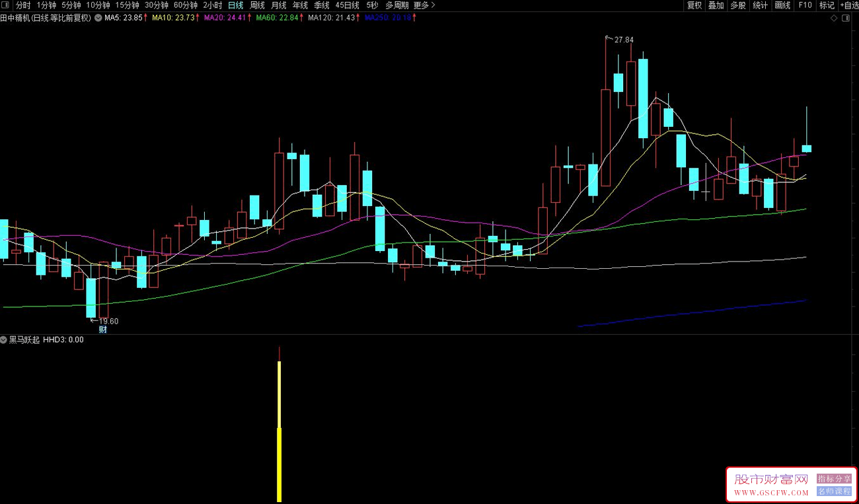
Task: Click the HHD3: 0.00 value
Action: [x=63, y=340]
